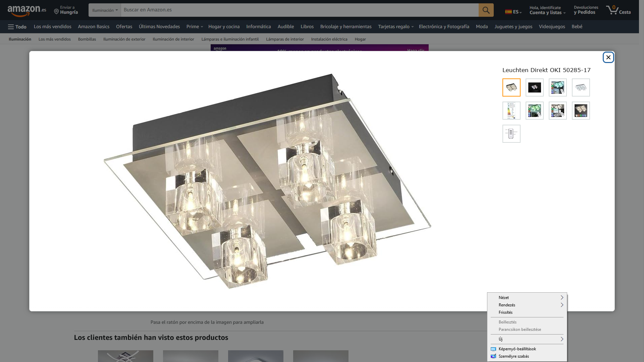Click the first recommended product image

point(125,356)
